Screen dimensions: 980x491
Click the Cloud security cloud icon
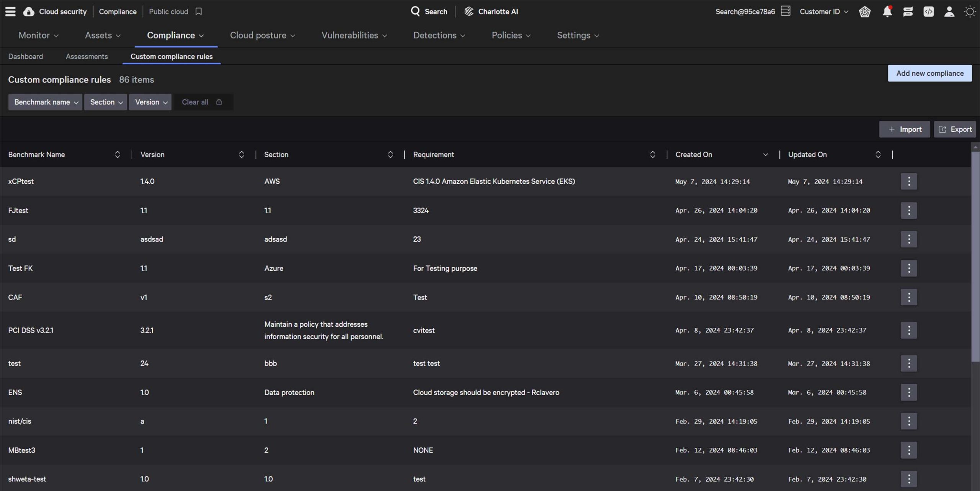28,11
